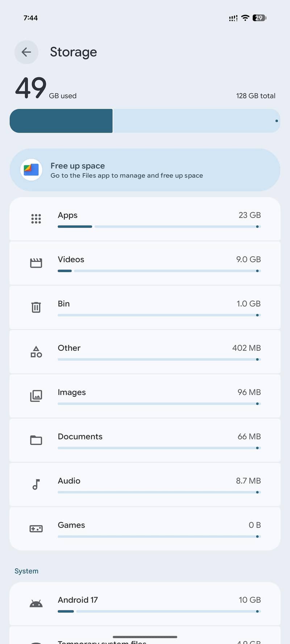Tap the 23 GB Apps size
The image size is (290, 644).
click(x=250, y=215)
